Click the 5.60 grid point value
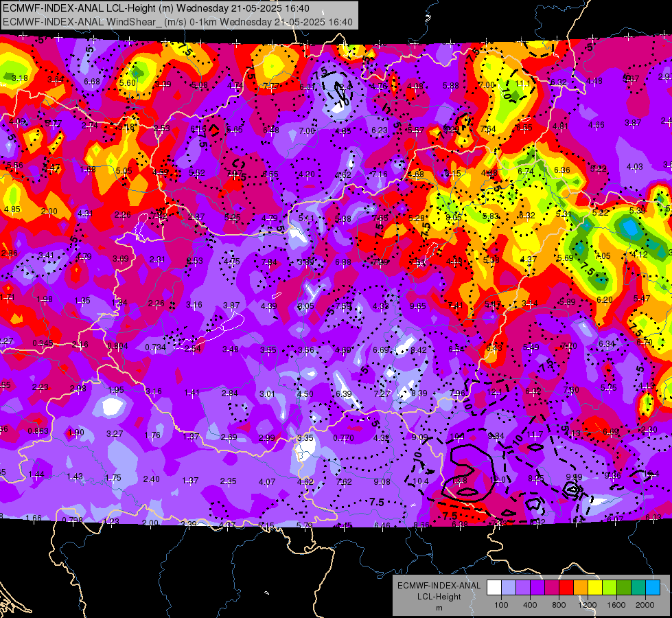Viewport: 672px width, 618px height. [128, 83]
